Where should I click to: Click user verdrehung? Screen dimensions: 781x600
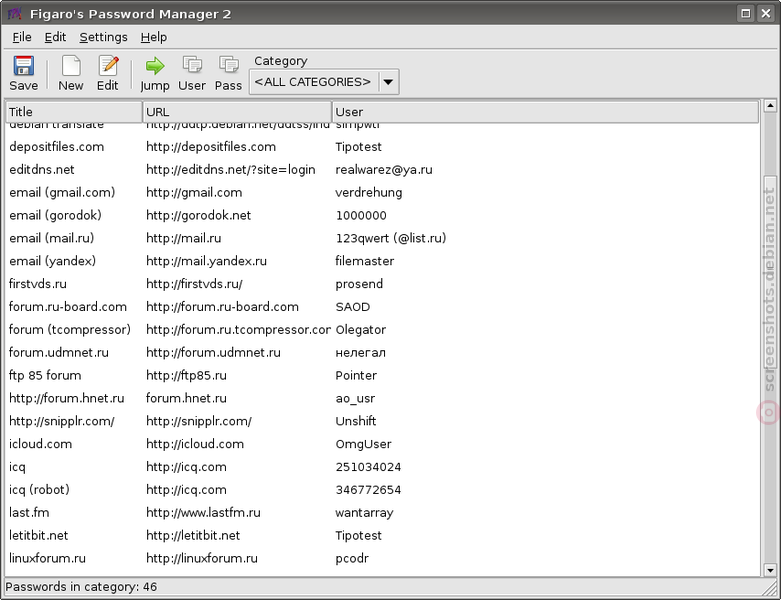coord(369,193)
